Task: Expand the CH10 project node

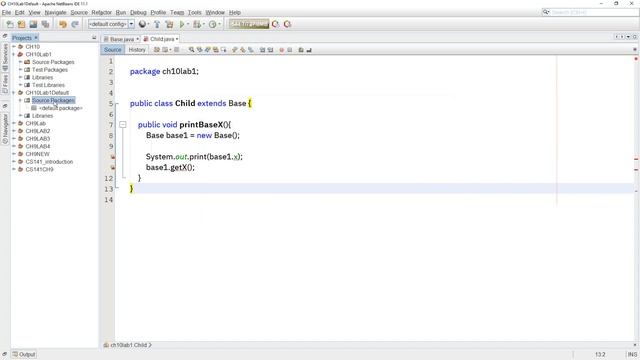Action: [x=14, y=47]
